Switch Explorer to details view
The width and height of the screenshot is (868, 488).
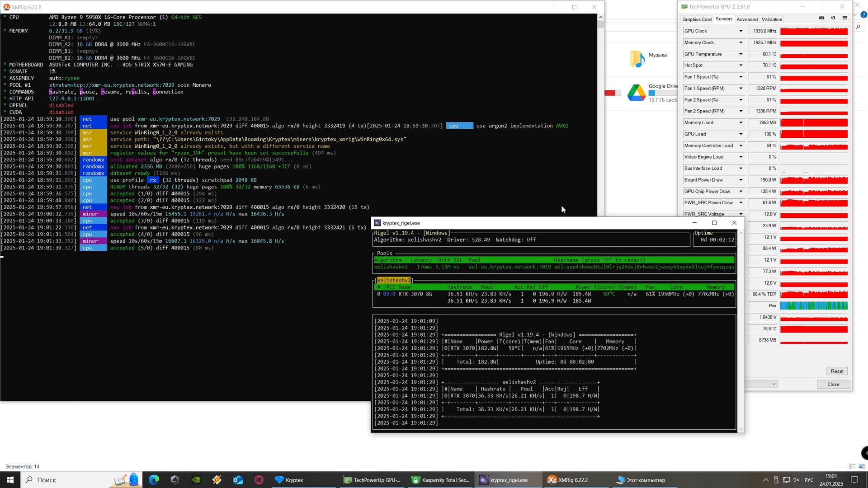click(852, 466)
